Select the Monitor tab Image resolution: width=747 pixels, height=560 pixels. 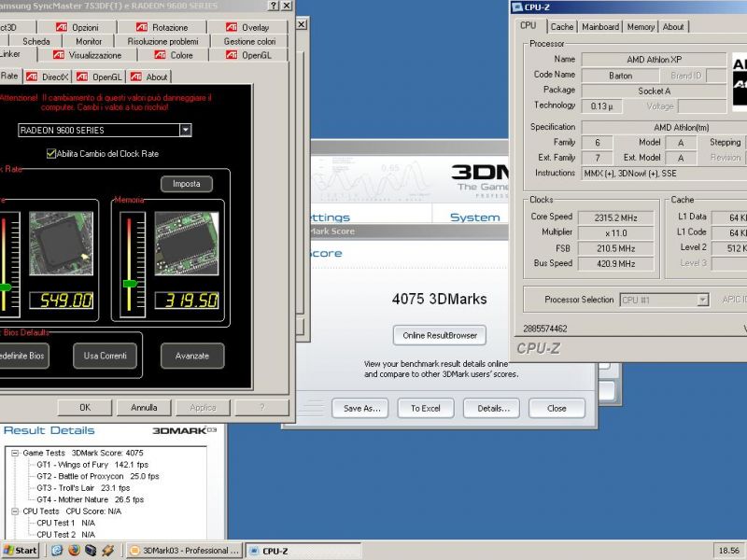[89, 41]
